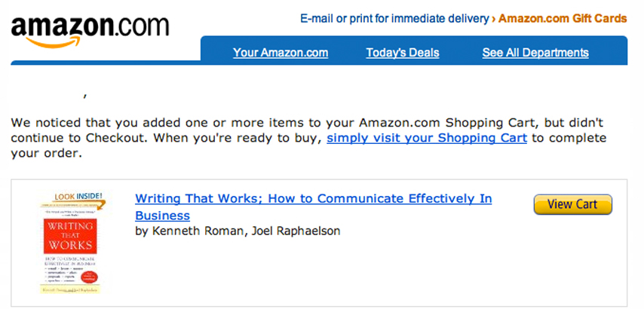
Task: Click the subtitle text on book cover
Action: tap(69, 262)
